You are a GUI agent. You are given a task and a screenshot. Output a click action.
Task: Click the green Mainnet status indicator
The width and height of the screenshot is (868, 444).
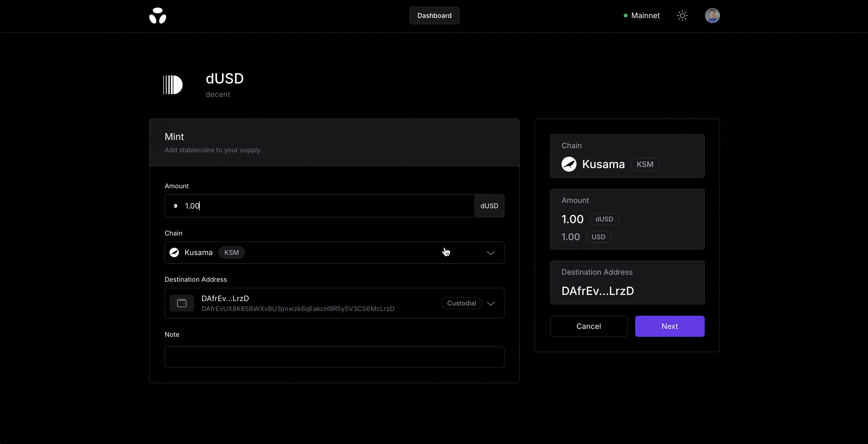pyautogui.click(x=625, y=16)
